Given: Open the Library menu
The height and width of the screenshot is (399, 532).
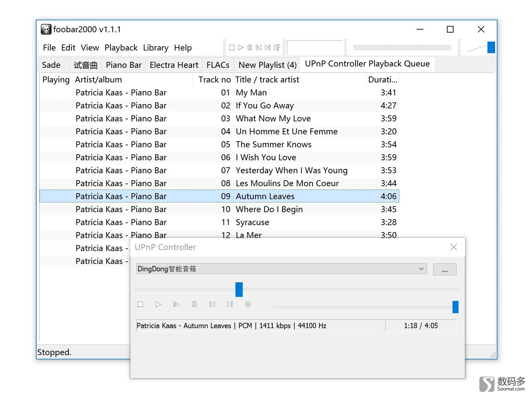Looking at the screenshot, I should (156, 48).
